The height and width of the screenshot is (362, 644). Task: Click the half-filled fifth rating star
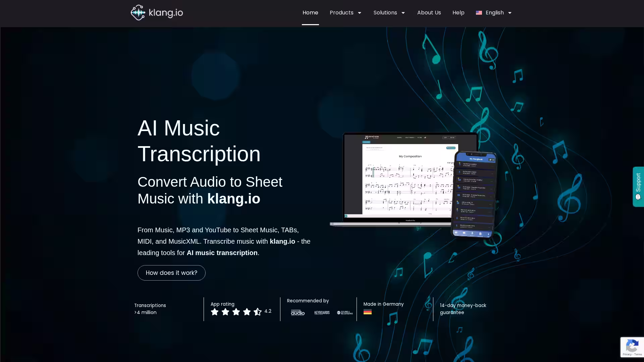click(257, 312)
